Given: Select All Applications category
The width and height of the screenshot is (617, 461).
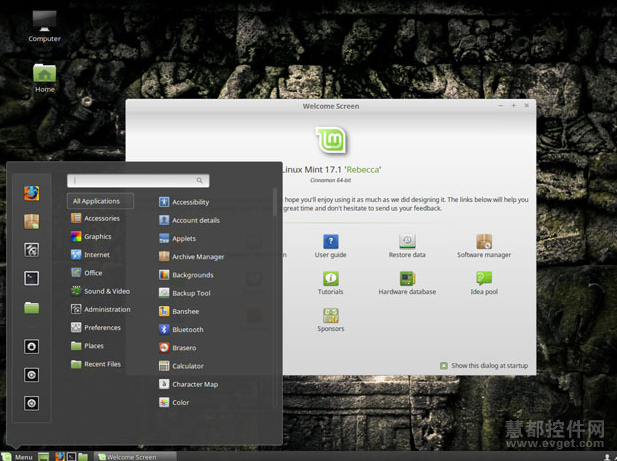Looking at the screenshot, I should (x=100, y=201).
